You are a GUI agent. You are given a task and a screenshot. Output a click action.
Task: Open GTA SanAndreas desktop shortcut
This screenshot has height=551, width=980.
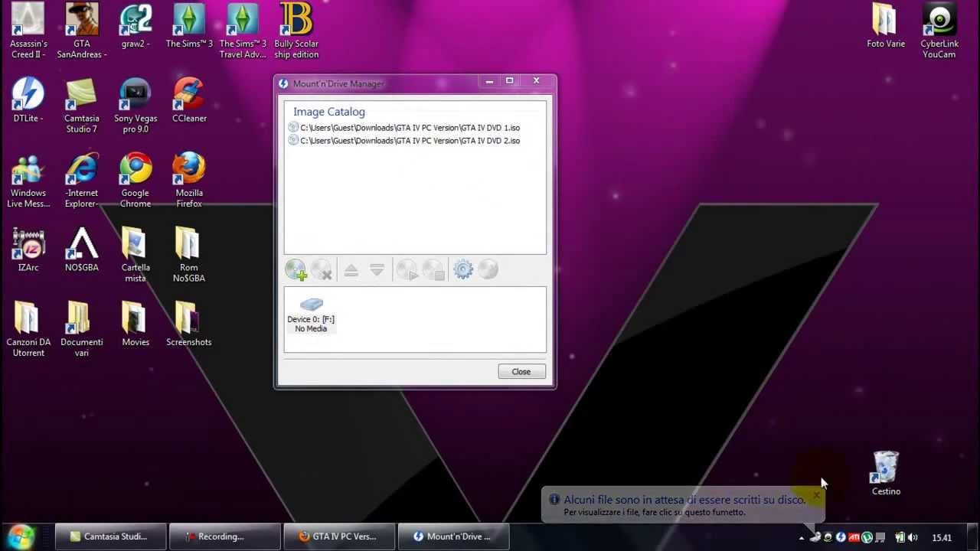click(x=82, y=31)
